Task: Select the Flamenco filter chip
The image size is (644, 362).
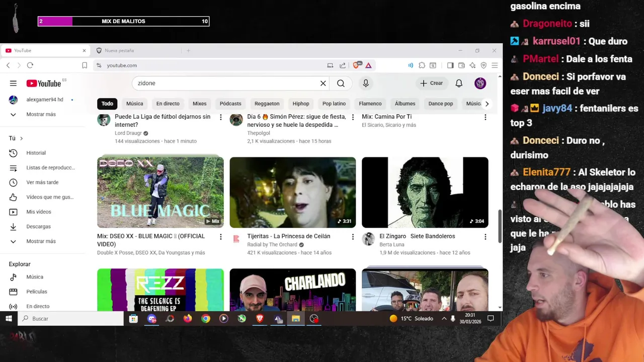Action: pyautogui.click(x=370, y=104)
